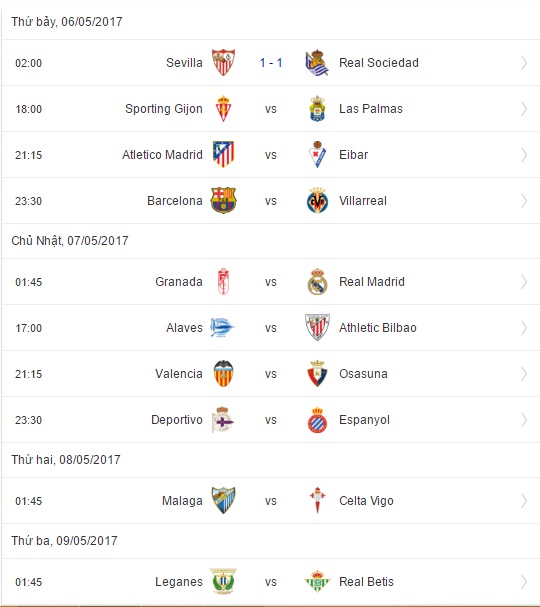Click the Atletico Madrid badge
Image resolution: width=540 pixels, height=607 pixels.
coord(223,154)
